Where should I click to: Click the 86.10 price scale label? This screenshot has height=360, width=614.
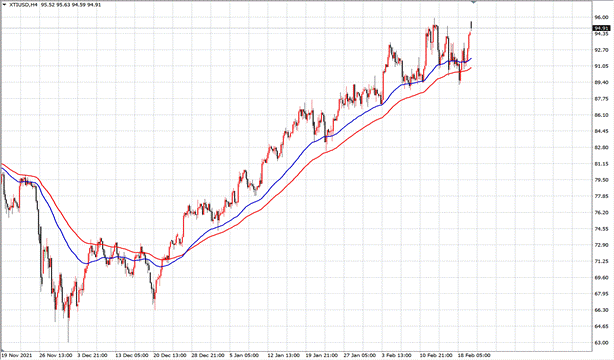pyautogui.click(x=601, y=115)
